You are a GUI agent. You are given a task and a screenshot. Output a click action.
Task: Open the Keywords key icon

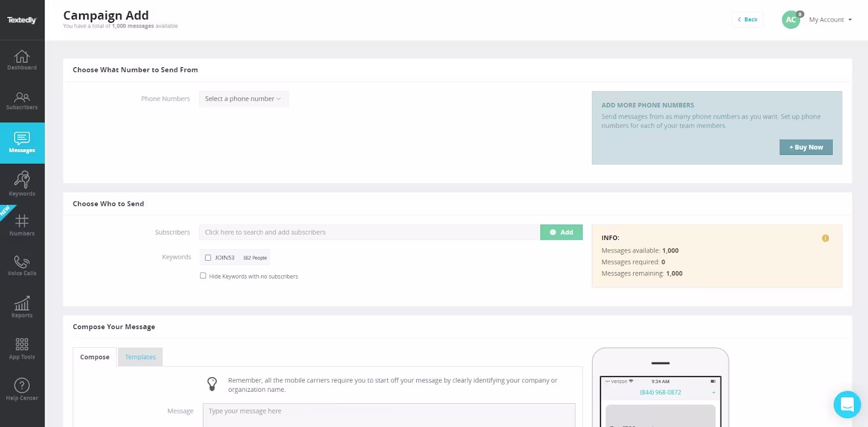(22, 180)
